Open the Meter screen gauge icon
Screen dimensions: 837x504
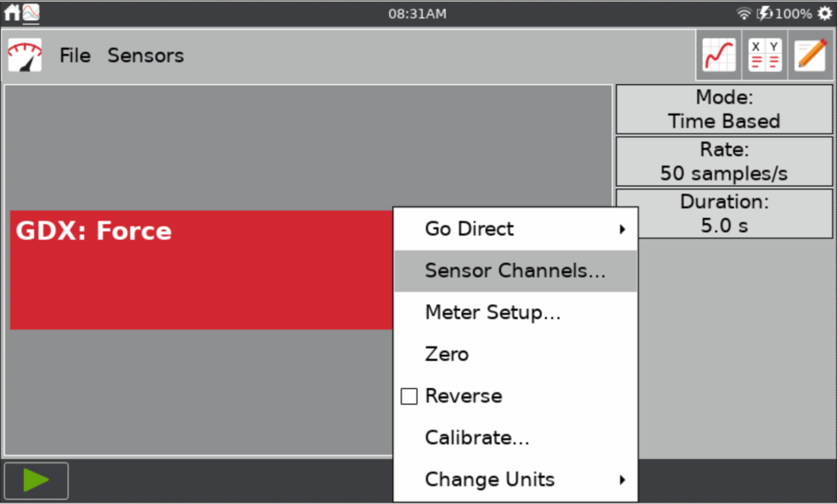25,56
